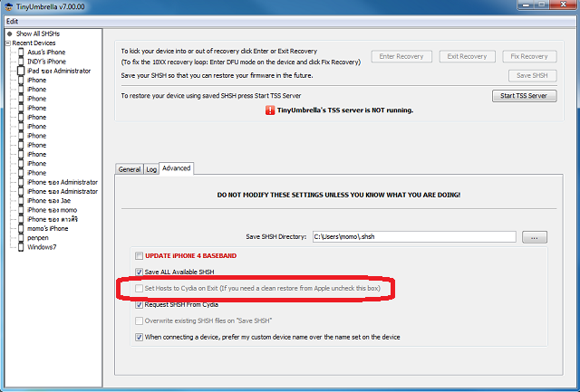Image resolution: width=580 pixels, height=392 pixels.
Task: Click TSS server is NOT running status text
Action: coord(345,110)
